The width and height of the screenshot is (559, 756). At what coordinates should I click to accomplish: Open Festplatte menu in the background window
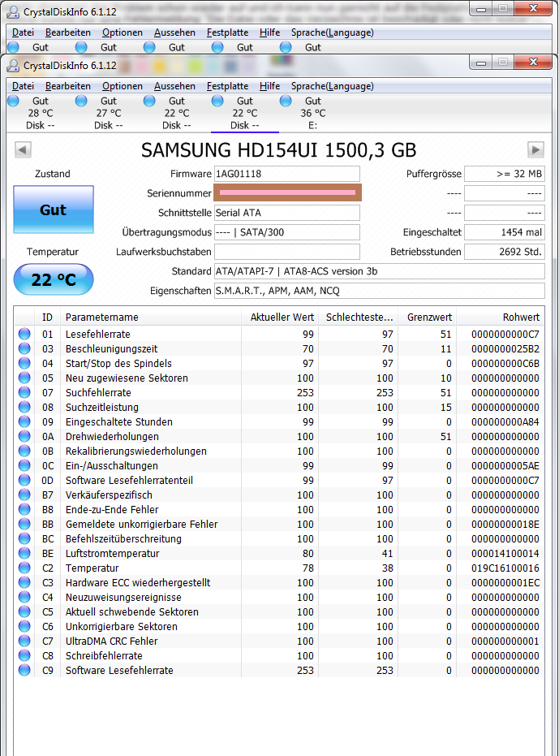tap(227, 32)
